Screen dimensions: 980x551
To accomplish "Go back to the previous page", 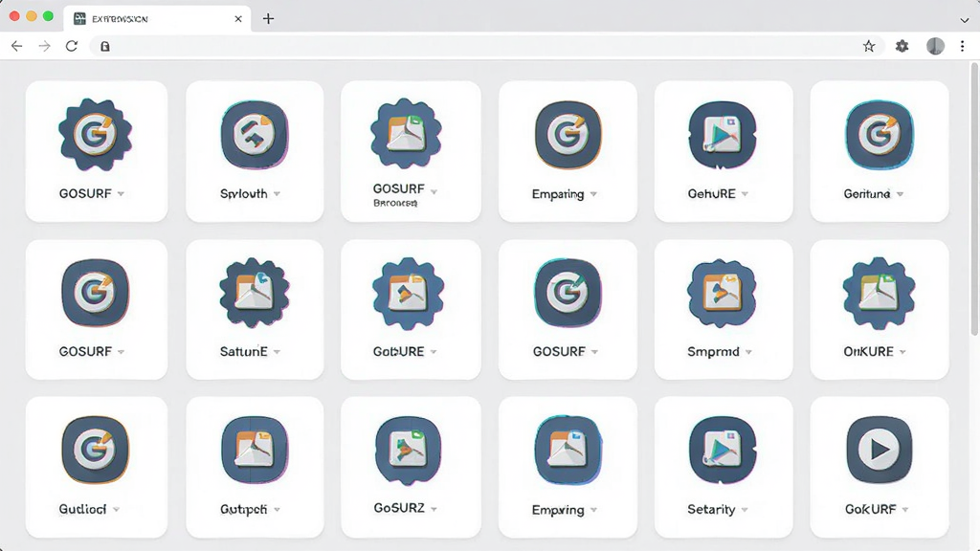I will [17, 46].
